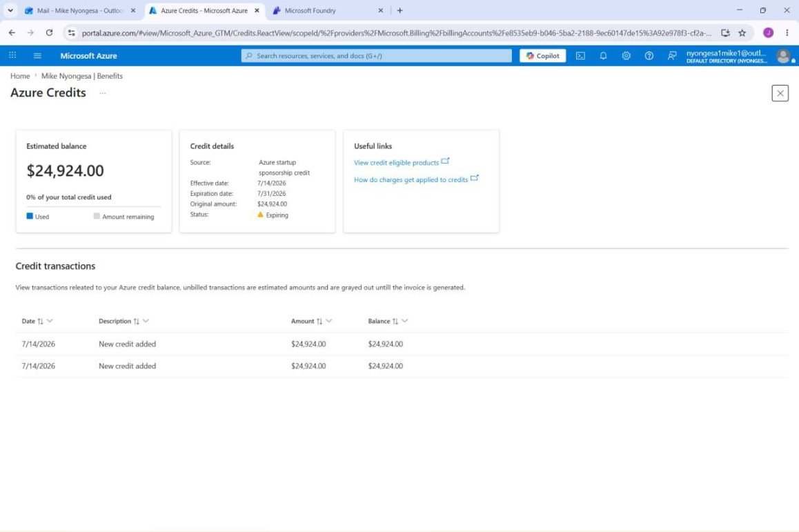This screenshot has height=532, width=799.
Task: Click the address bar URL
Action: coord(397,33)
